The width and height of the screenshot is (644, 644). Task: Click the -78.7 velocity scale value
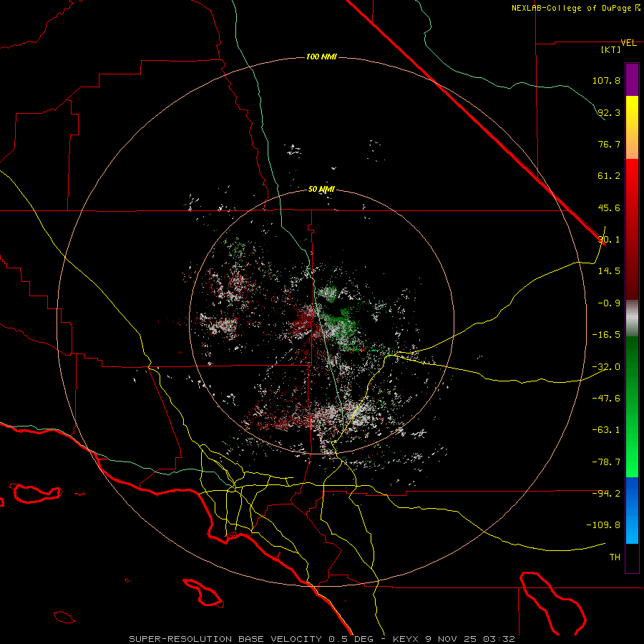606,462
